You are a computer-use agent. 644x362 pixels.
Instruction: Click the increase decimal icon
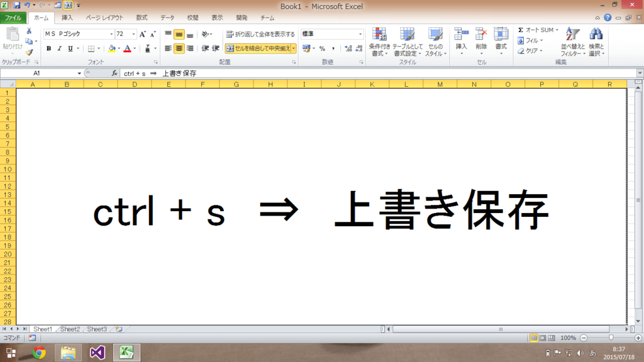(x=348, y=48)
